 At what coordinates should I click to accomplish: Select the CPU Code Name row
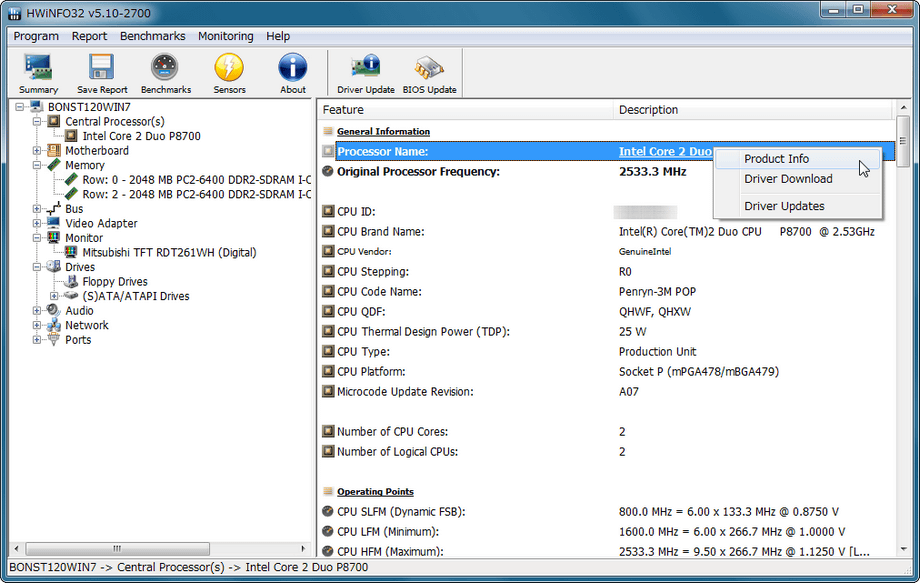[608, 292]
